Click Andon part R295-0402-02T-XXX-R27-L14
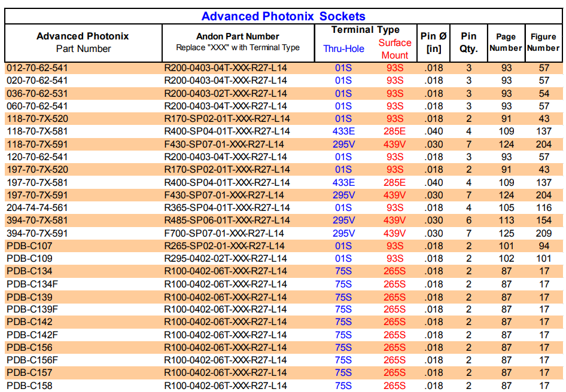Screen dimensions: 566x392 tap(226, 259)
